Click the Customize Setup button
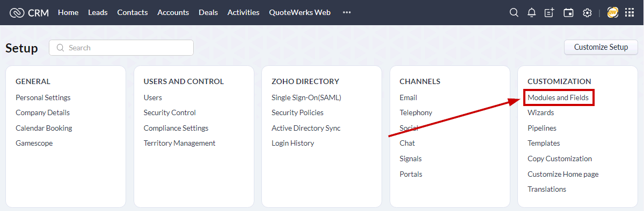Viewport: 644px width, 211px height. coord(601,47)
